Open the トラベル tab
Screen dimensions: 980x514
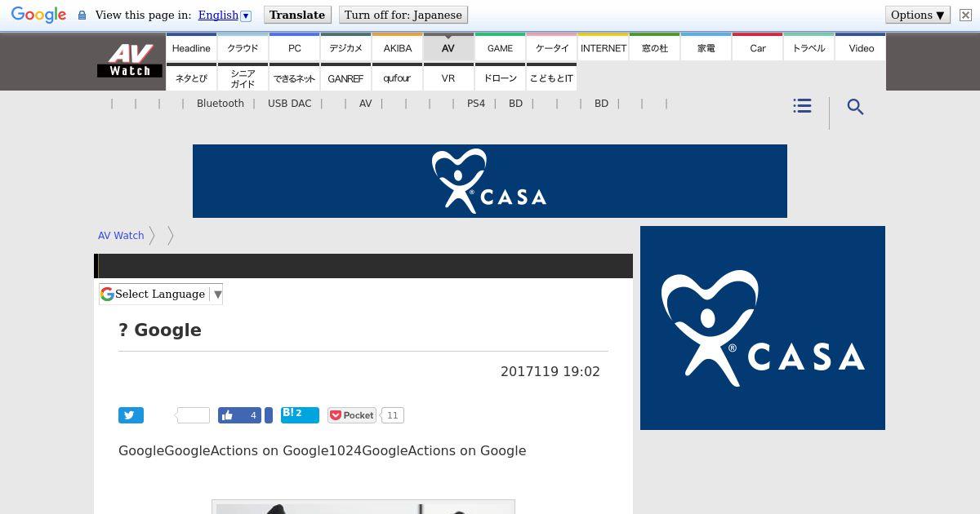809,47
